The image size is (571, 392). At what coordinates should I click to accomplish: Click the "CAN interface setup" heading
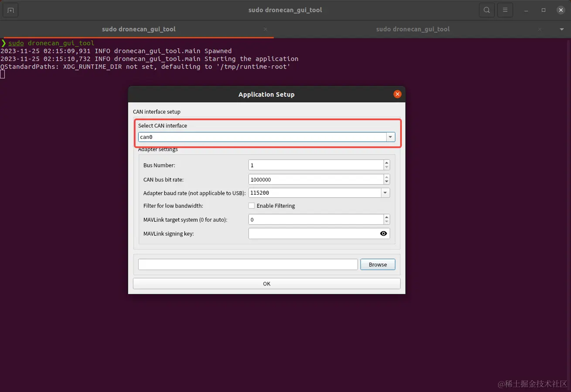156,112
